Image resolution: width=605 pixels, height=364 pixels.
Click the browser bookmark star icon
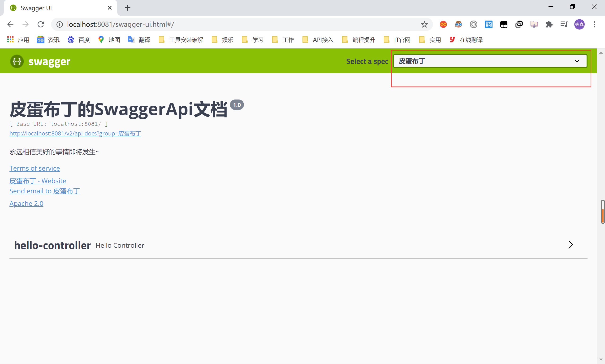tap(424, 24)
